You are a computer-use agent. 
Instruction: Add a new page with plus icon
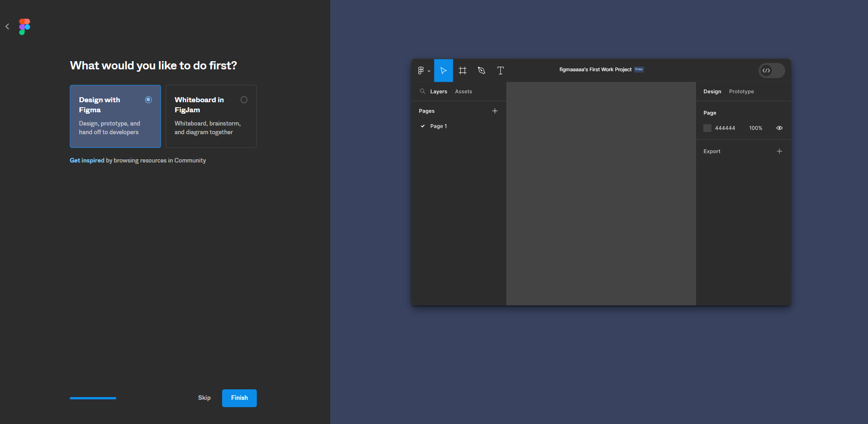(x=495, y=111)
